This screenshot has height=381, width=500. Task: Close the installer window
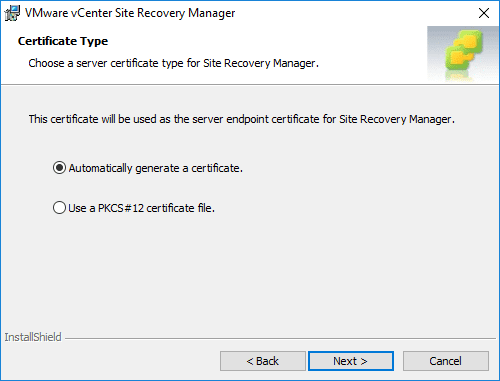pyautogui.click(x=484, y=13)
